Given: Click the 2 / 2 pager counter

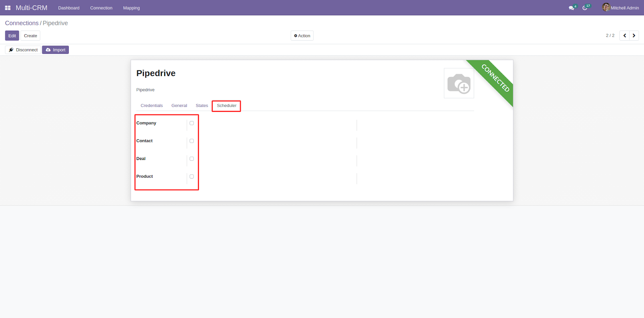Looking at the screenshot, I should [610, 36].
